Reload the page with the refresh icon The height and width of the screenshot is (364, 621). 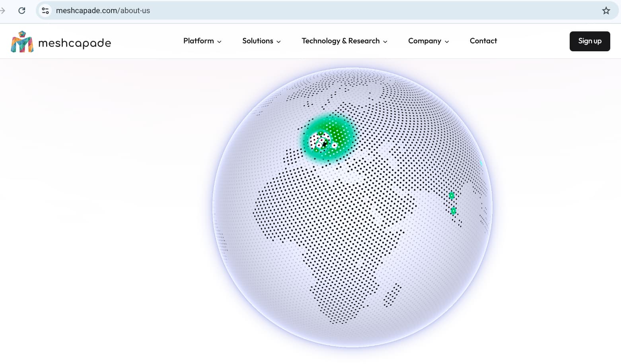pyautogui.click(x=22, y=11)
